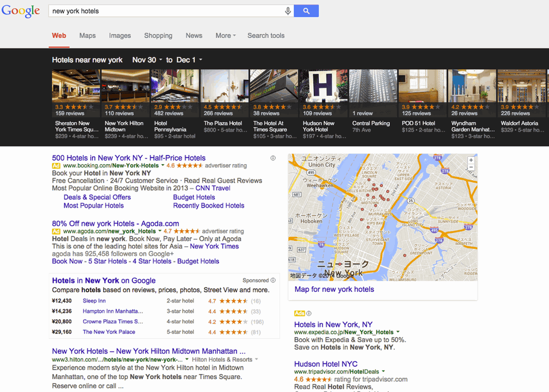The image size is (549, 392).
Task: Expand tripadvisor.com URL dropdown arrow
Action: click(x=383, y=371)
